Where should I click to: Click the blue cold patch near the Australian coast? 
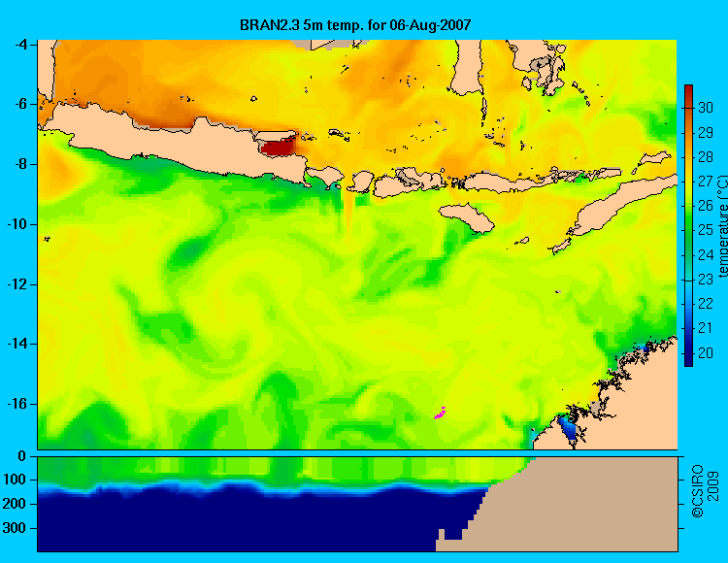tap(568, 427)
